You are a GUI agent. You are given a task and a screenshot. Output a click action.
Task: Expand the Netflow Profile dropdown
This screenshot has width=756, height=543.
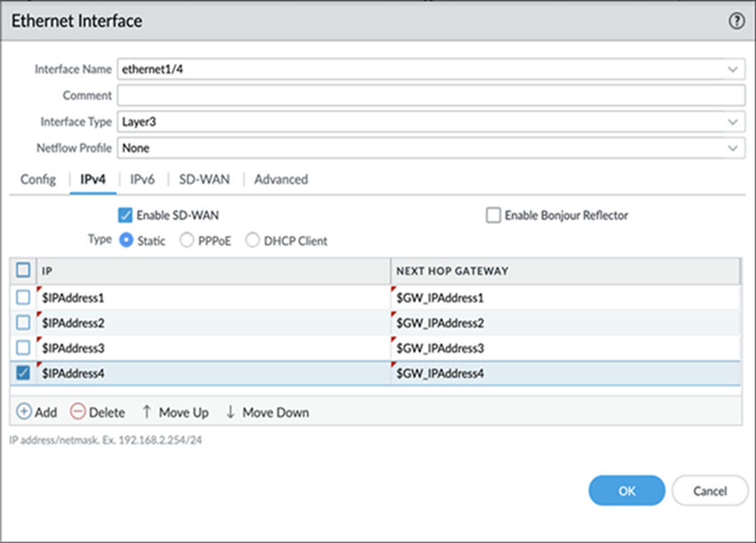point(732,148)
